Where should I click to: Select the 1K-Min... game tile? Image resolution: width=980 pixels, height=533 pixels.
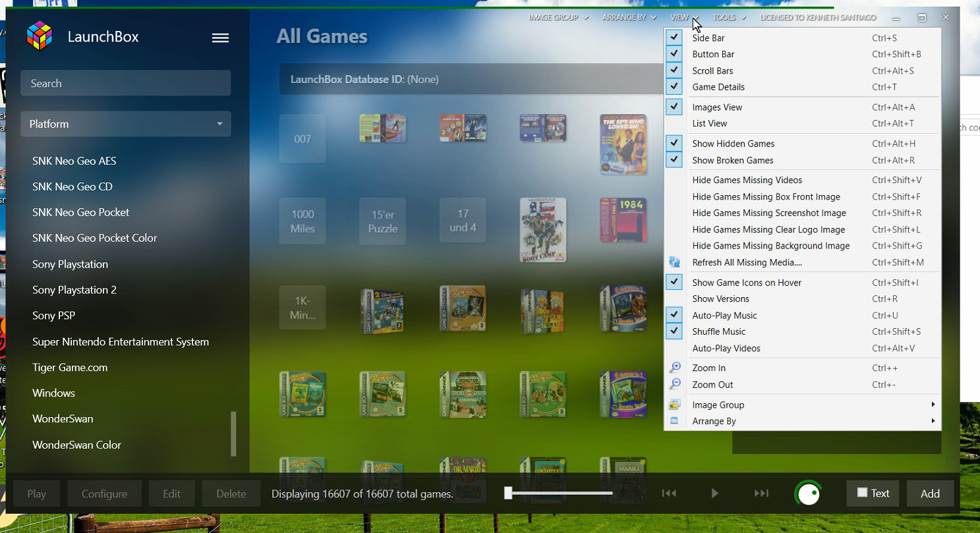coord(303,308)
